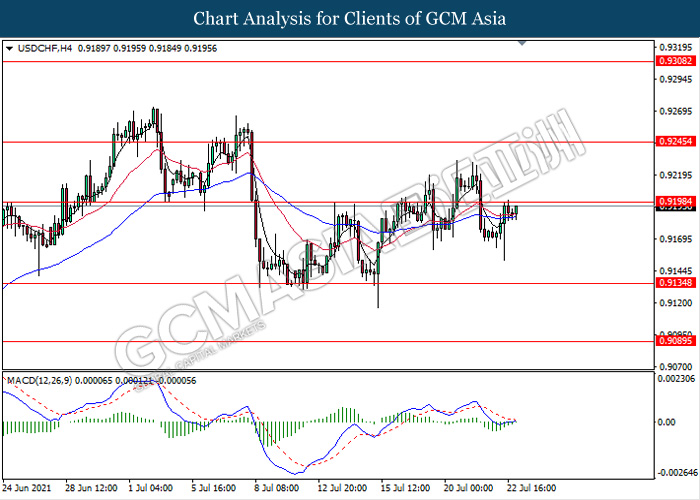Click the 24 Jun 2021 date label

tap(27, 487)
